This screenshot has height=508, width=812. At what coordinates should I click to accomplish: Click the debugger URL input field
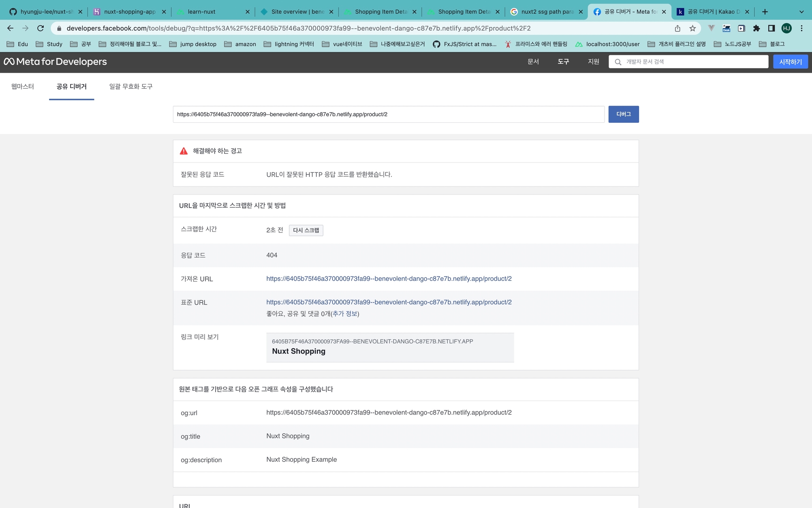pyautogui.click(x=389, y=114)
